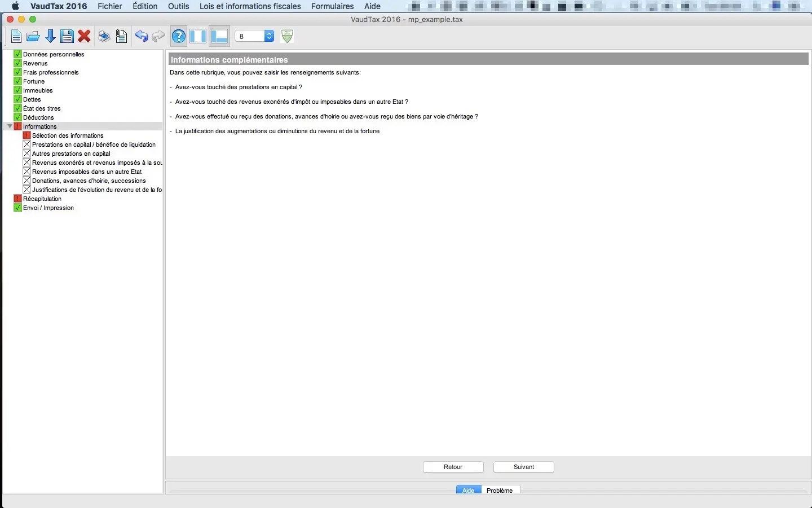Click the blue download arrow import icon
This screenshot has width=812, height=508.
(x=50, y=37)
